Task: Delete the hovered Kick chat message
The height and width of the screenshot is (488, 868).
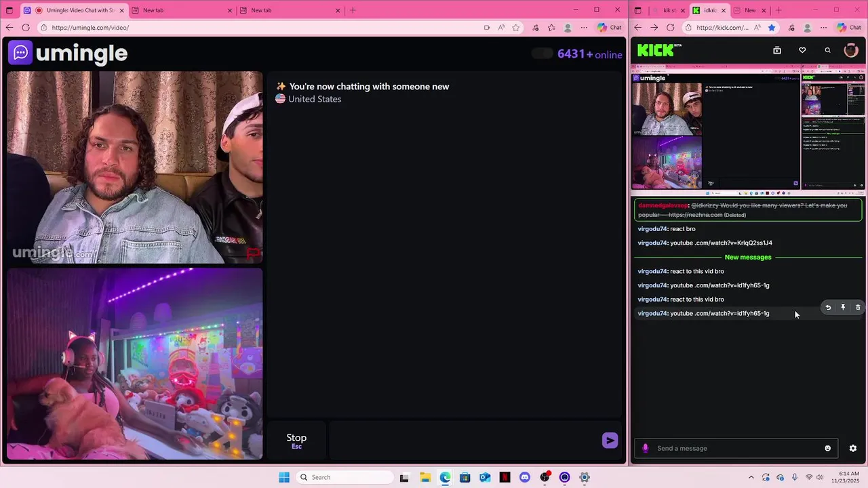Action: tap(858, 308)
